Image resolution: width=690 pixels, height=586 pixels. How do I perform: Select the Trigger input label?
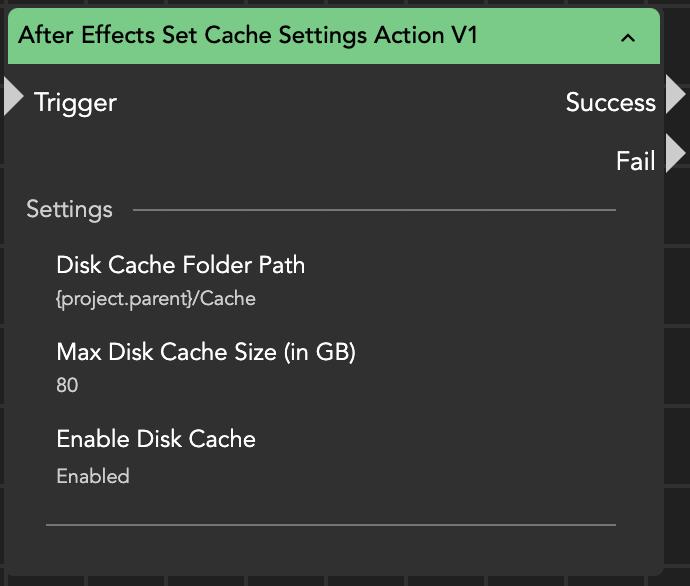75,102
